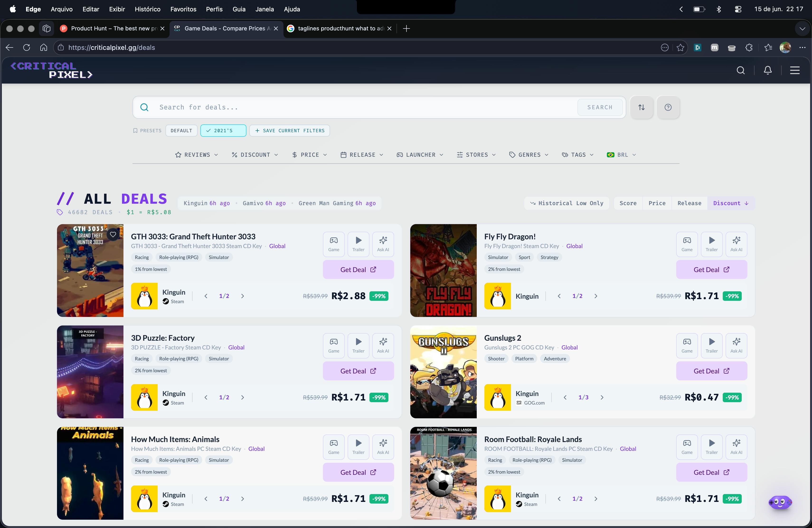This screenshot has width=812, height=528.
Task: Open macOS Control Center icon
Action: [738, 9]
